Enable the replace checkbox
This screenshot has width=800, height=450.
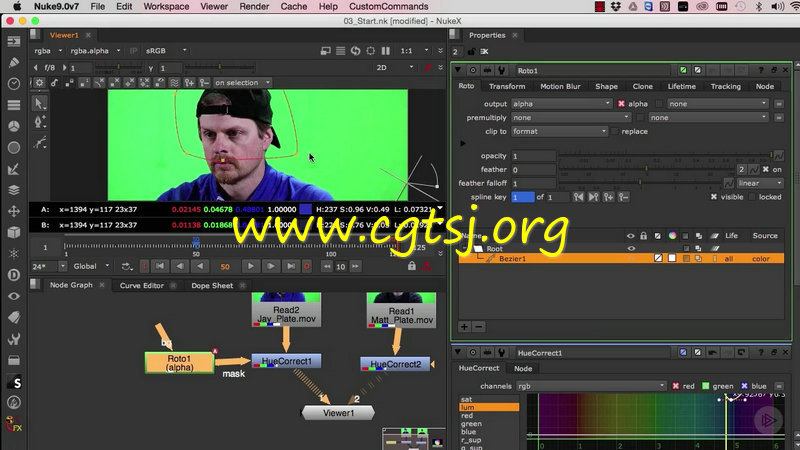coord(615,131)
